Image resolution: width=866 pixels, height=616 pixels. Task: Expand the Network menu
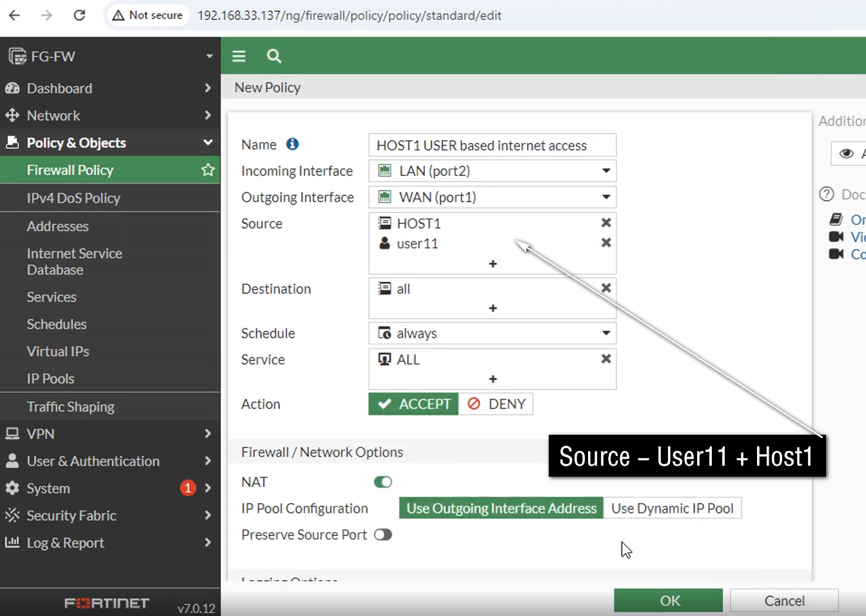point(110,115)
